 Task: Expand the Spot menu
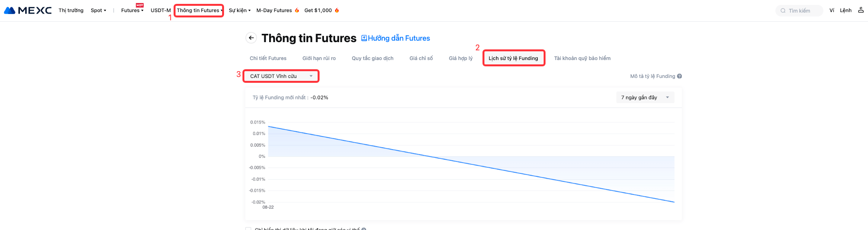98,10
